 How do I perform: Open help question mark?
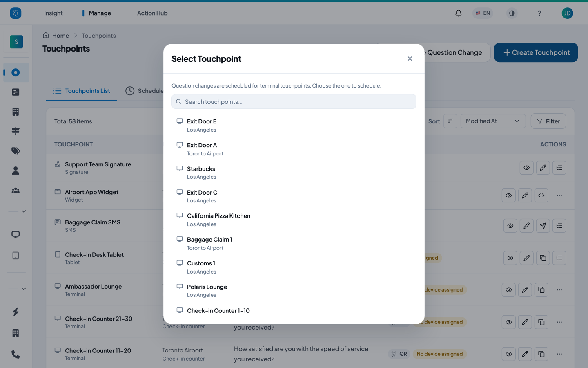click(x=539, y=13)
